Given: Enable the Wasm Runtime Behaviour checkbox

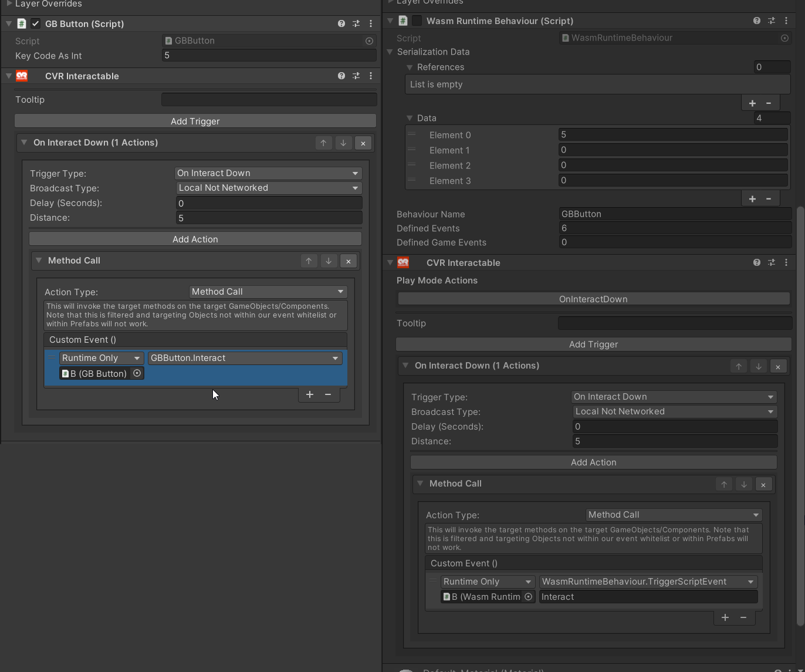Looking at the screenshot, I should (x=417, y=21).
